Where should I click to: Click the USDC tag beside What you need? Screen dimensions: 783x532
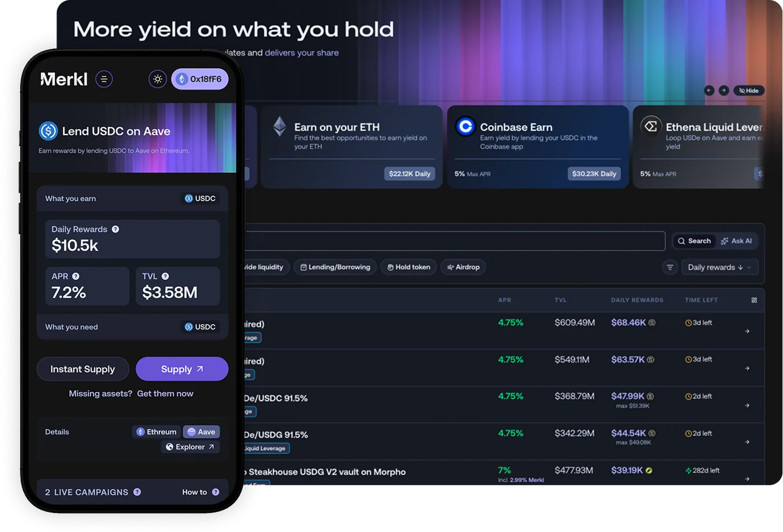(200, 327)
